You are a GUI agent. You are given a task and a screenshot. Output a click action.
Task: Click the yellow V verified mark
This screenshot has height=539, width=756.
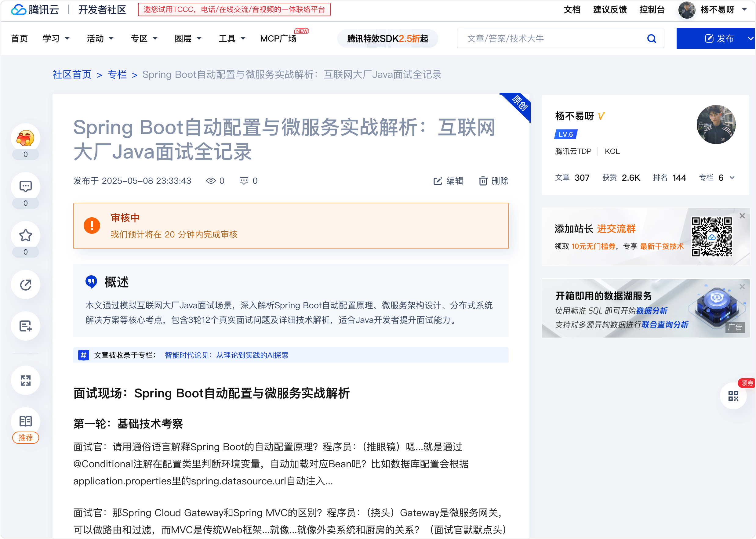[x=601, y=116]
